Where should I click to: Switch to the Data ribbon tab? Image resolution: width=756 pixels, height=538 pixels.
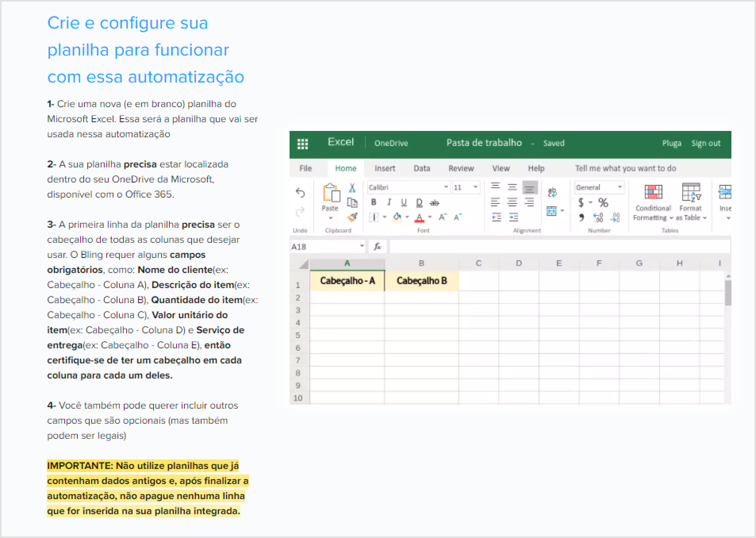pyautogui.click(x=422, y=168)
